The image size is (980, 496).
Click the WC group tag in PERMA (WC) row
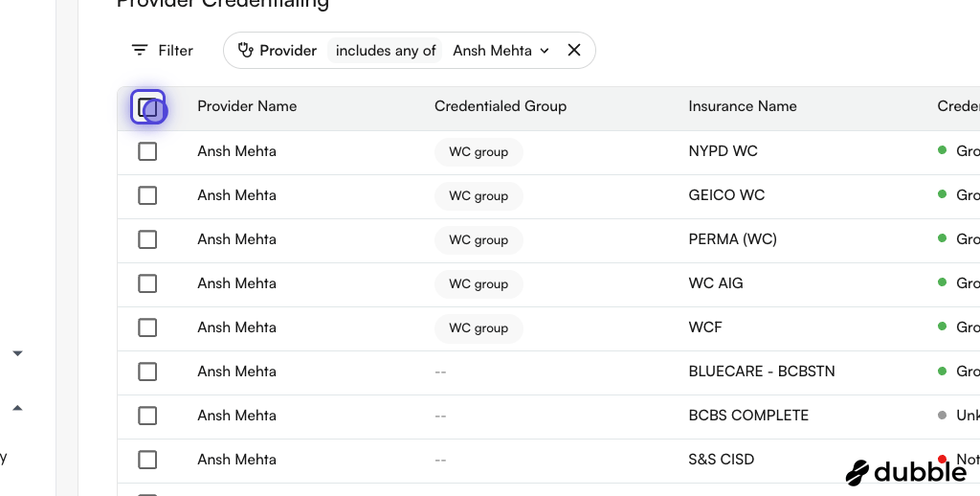point(479,240)
